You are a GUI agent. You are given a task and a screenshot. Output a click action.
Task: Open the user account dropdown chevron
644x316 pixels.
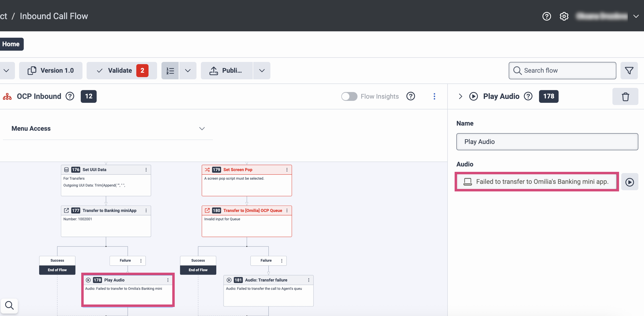(636, 16)
